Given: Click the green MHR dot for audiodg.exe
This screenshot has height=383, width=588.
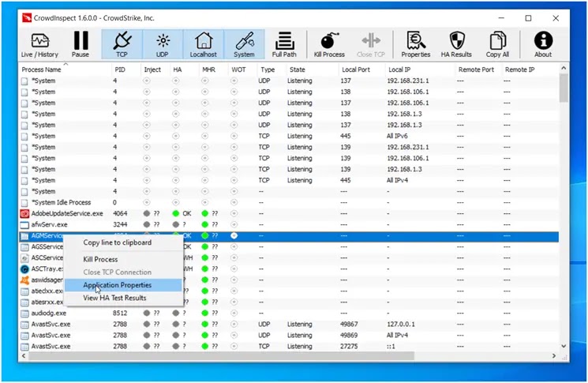Looking at the screenshot, I should coord(204,314).
